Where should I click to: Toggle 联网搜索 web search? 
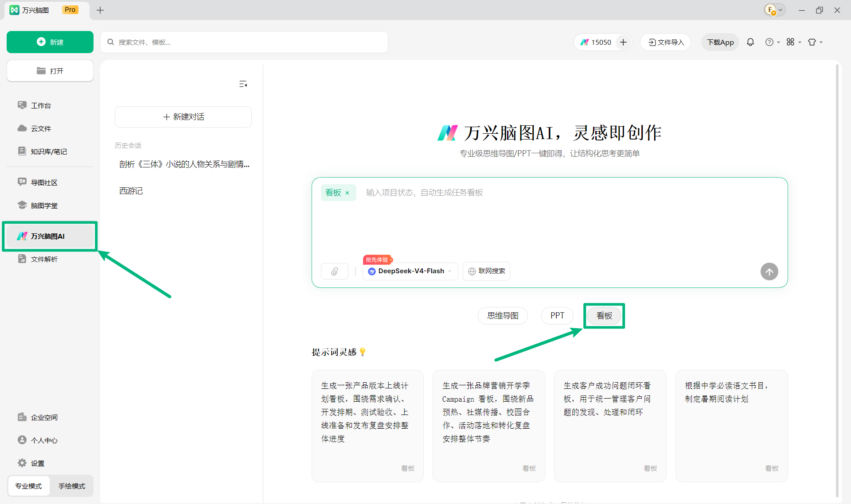[486, 271]
